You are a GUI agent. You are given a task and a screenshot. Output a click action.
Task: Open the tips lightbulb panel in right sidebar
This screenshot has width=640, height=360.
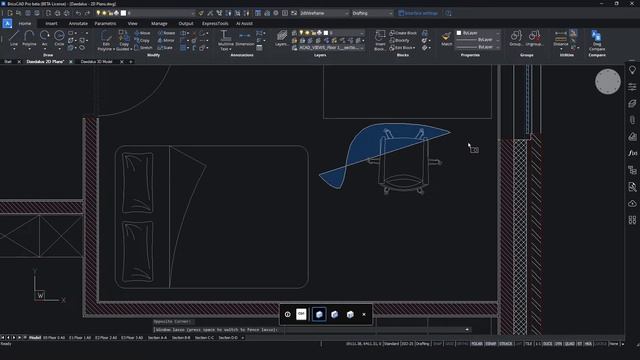click(632, 70)
